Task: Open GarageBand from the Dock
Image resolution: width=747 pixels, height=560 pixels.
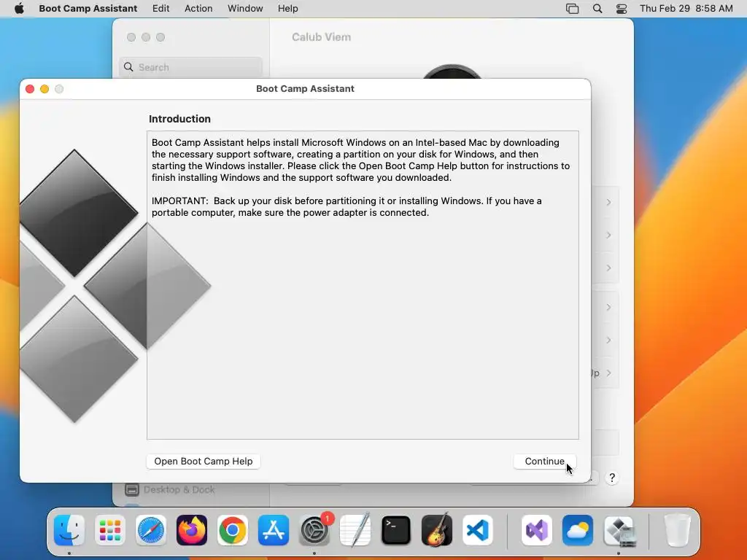Action: pyautogui.click(x=437, y=530)
